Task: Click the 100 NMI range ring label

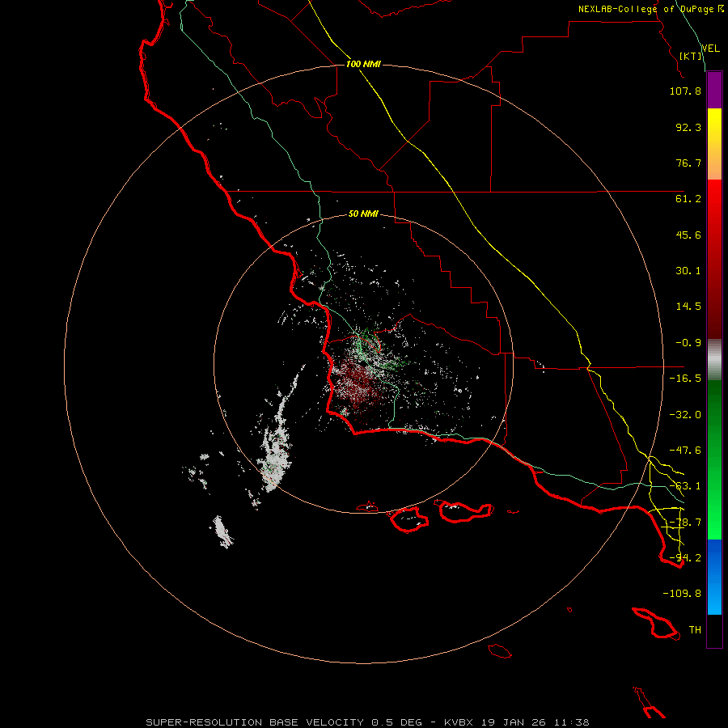Action: pyautogui.click(x=363, y=64)
